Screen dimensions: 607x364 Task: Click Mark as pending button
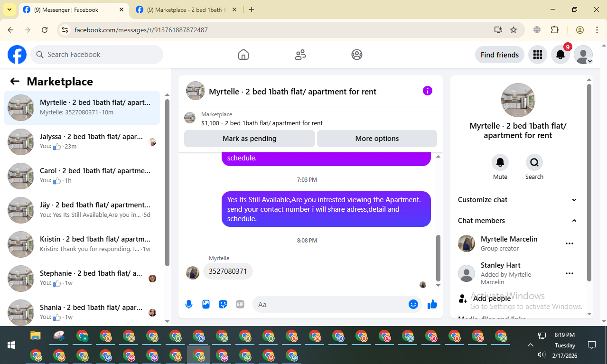click(x=250, y=139)
